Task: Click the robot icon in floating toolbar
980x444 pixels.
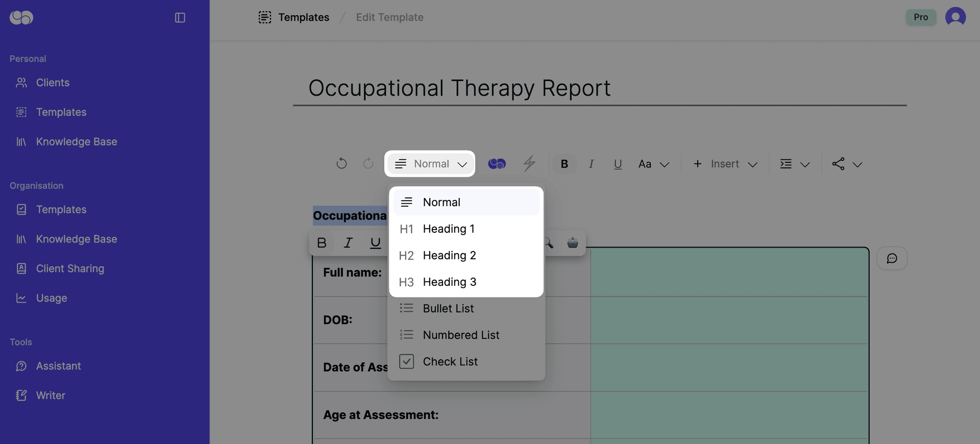Action: point(573,243)
